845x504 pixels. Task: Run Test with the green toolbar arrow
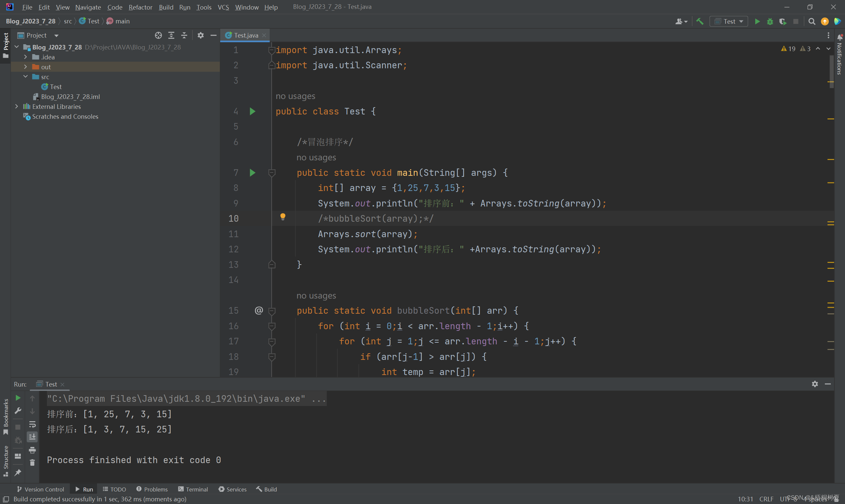757,21
